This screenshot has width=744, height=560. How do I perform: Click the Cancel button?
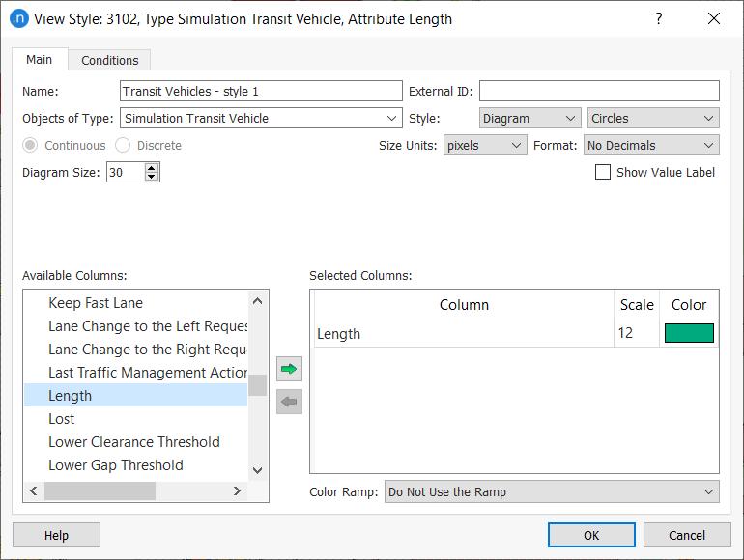[687, 535]
